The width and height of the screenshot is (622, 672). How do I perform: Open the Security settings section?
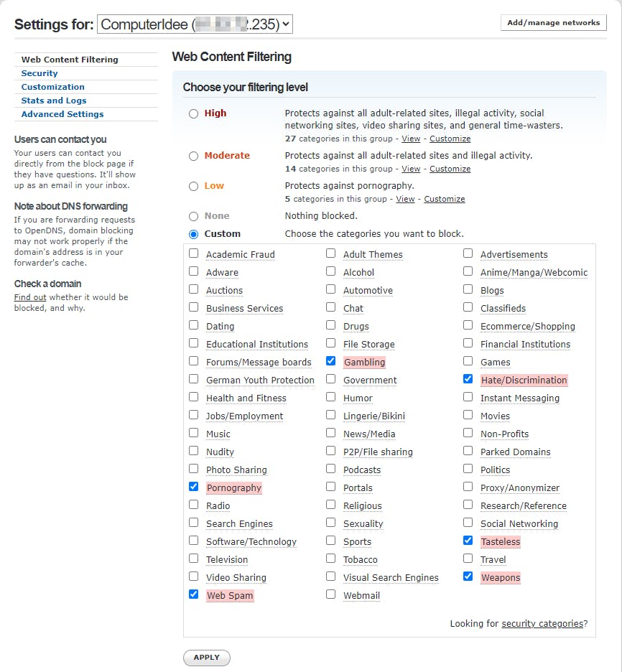(40, 73)
